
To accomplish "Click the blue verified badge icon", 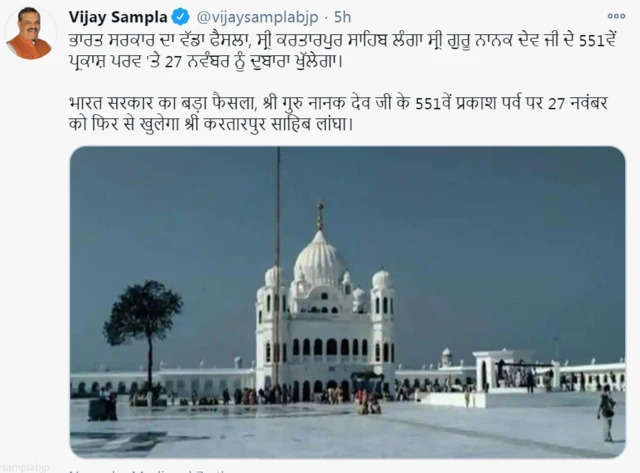I will [180, 17].
